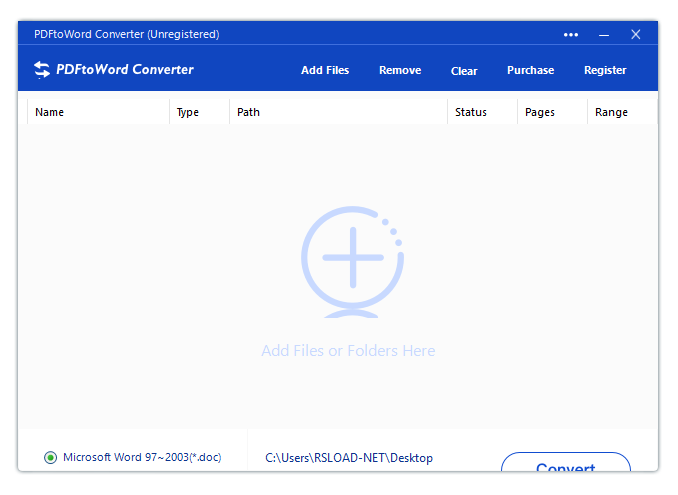678x495 pixels.
Task: Click Clear in the toolbar
Action: (x=464, y=71)
